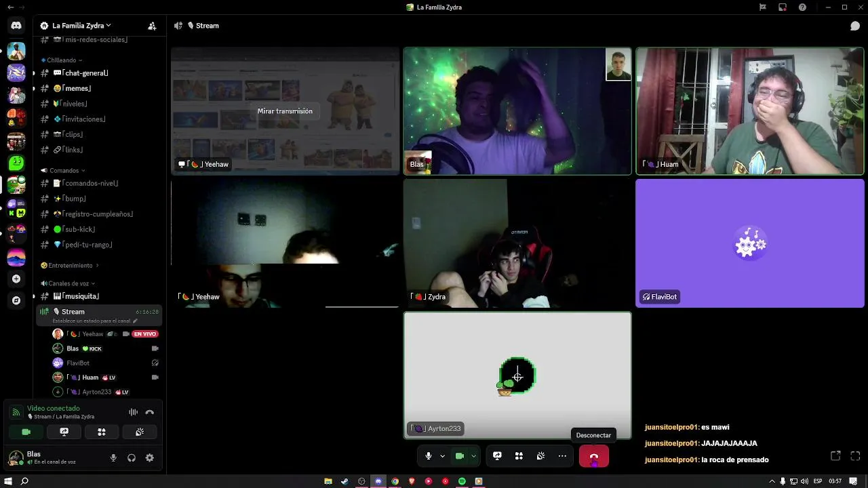Open Spotify from the Windows taskbar
This screenshot has width=868, height=488.
(x=462, y=481)
